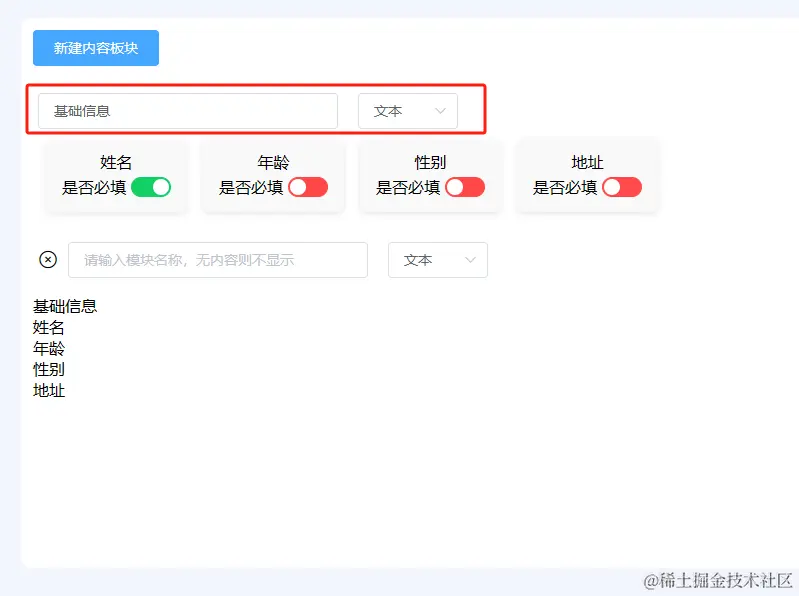Open the 文本 dropdown in second module row
Image resolution: width=799 pixels, height=596 pixels.
pos(438,260)
